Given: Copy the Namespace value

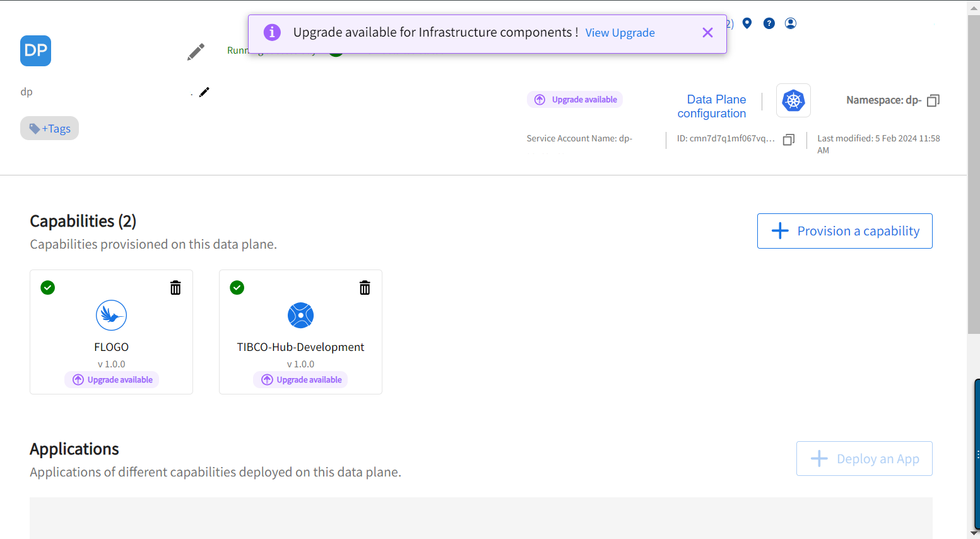Looking at the screenshot, I should coord(933,100).
